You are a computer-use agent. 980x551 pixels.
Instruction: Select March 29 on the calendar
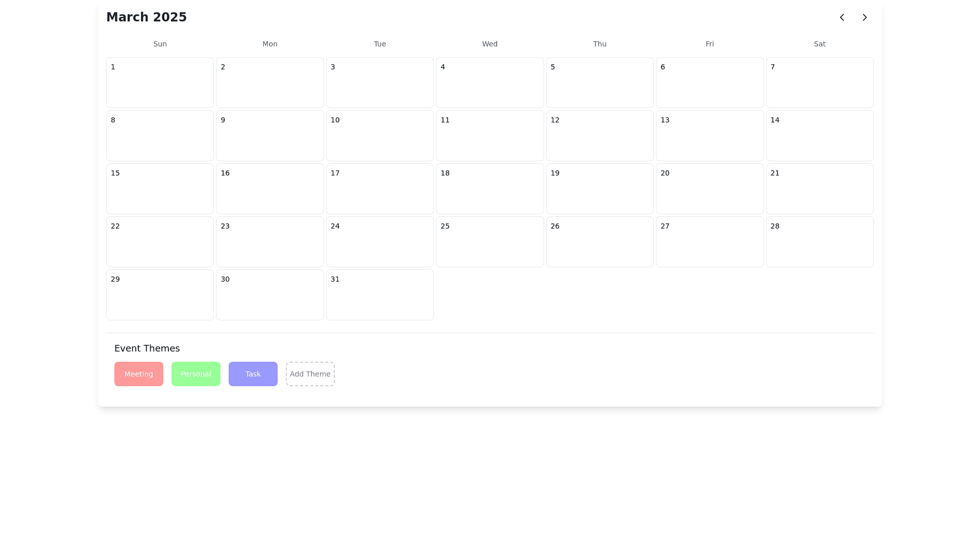click(160, 295)
